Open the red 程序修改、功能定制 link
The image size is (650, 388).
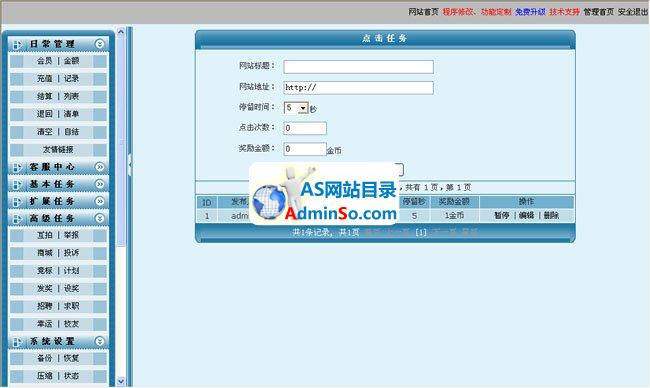[477, 12]
